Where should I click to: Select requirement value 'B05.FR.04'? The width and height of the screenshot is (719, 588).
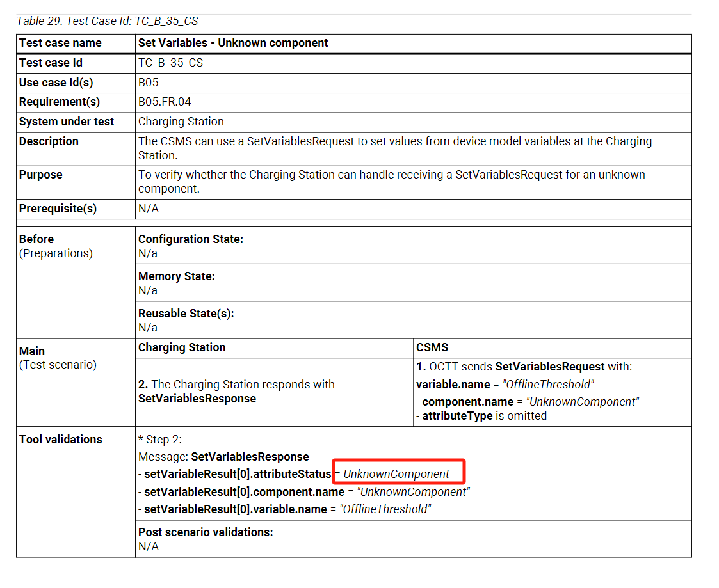click(x=165, y=102)
